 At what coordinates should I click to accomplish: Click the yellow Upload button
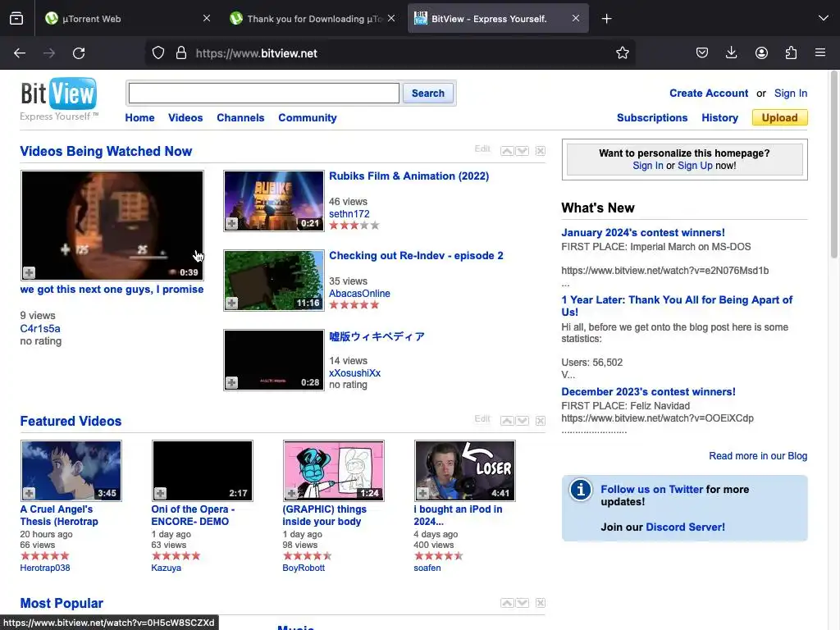tap(780, 118)
